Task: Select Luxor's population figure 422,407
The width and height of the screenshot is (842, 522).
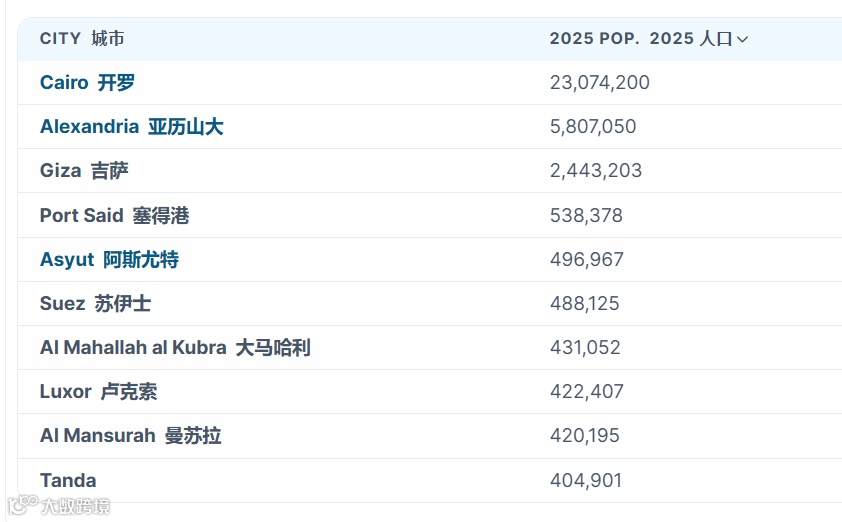Action: pyautogui.click(x=586, y=392)
